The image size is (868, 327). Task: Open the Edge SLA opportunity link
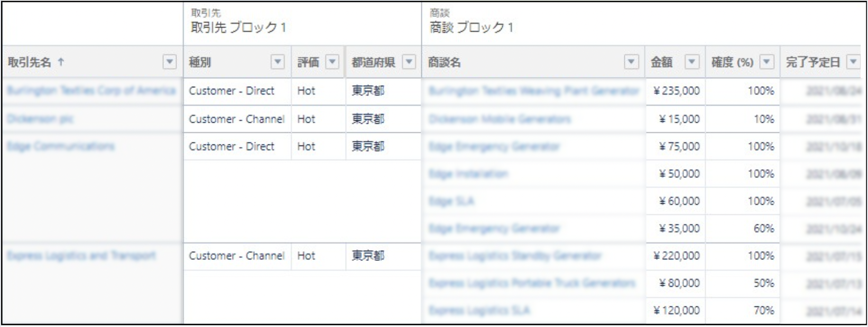click(x=451, y=201)
